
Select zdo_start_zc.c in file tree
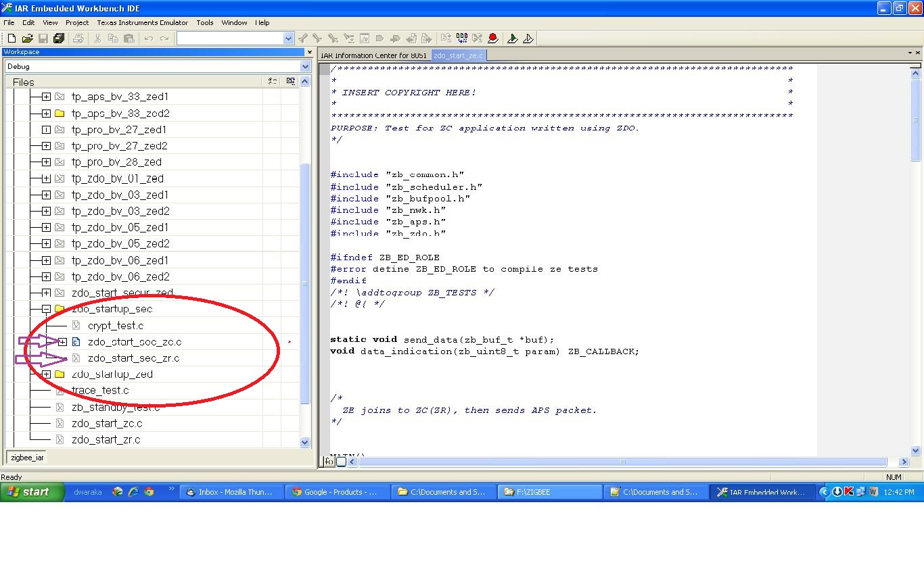107,423
